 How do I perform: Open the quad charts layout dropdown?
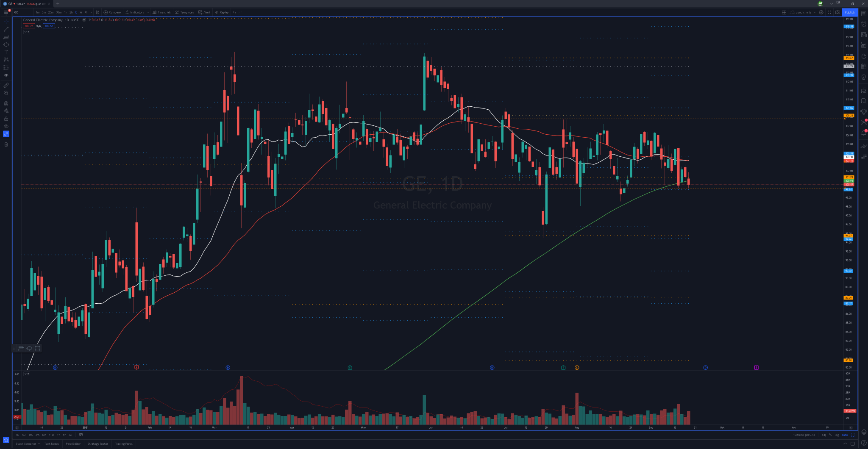(x=803, y=12)
